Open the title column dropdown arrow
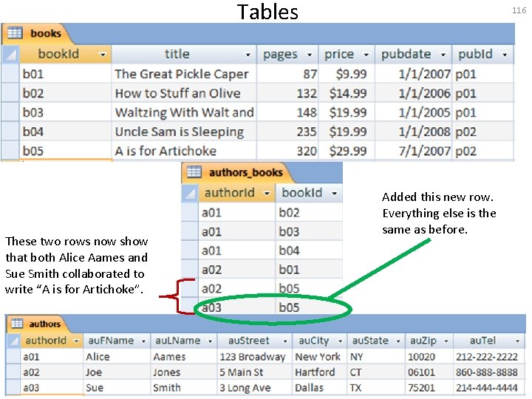The width and height of the screenshot is (532, 399). [248, 55]
